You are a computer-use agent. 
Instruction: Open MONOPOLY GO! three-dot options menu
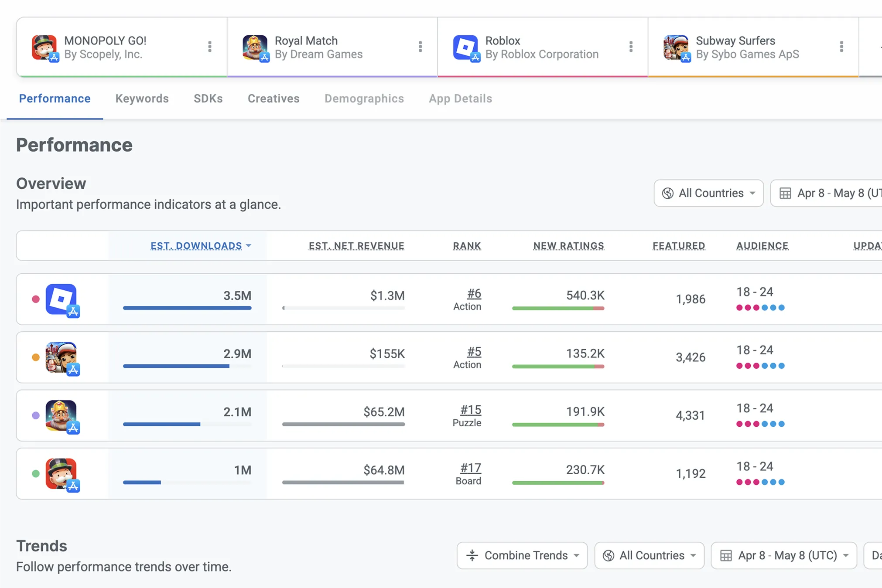(x=210, y=47)
